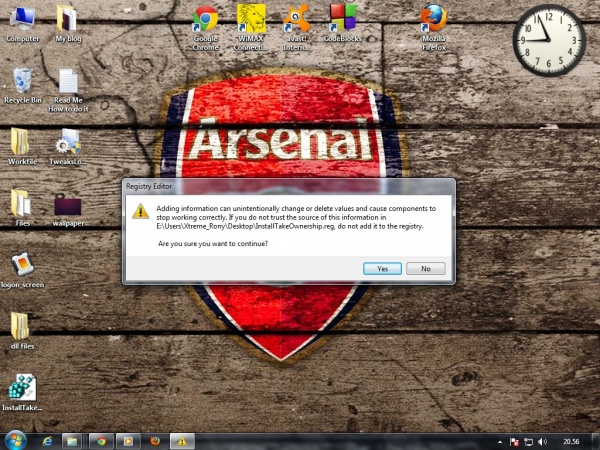This screenshot has height=450, width=600.
Task: Open Action Center flag tray icon
Action: coord(514,442)
